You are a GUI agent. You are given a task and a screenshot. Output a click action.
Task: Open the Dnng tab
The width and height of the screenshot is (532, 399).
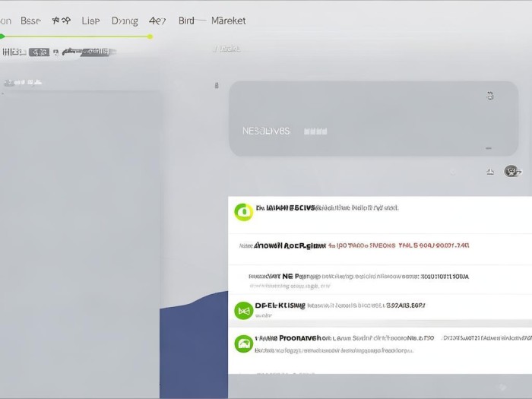125,21
